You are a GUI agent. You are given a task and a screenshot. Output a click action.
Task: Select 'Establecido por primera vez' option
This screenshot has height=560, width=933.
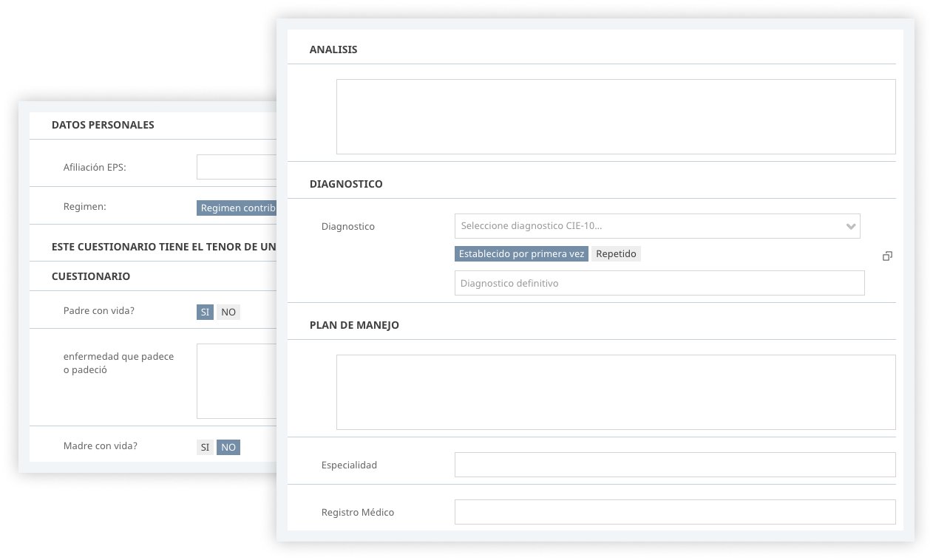522,253
